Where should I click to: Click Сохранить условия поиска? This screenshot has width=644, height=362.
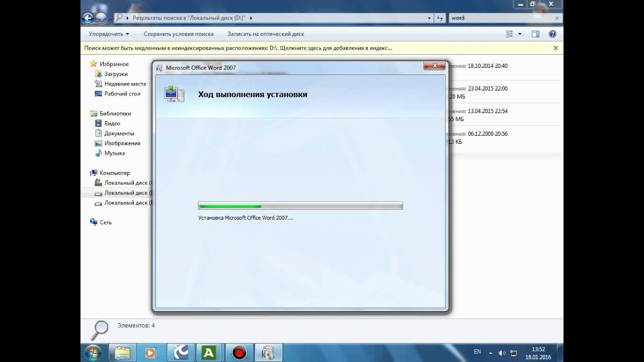[x=179, y=34]
